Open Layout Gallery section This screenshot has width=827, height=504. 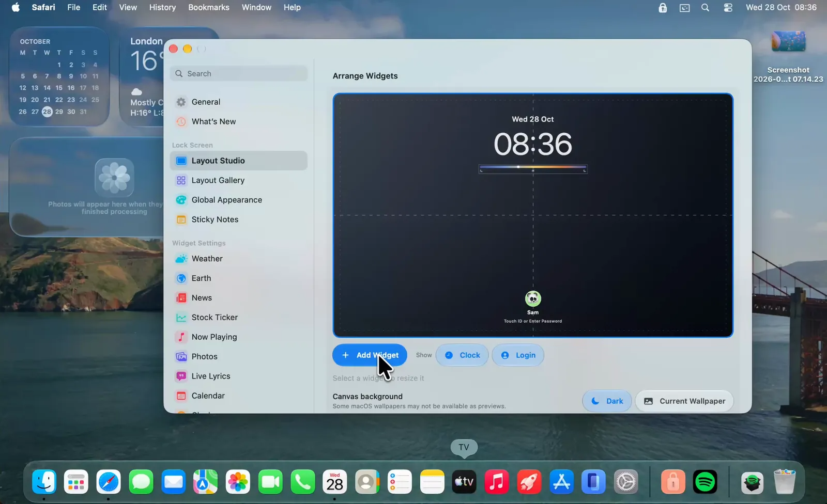point(238,180)
